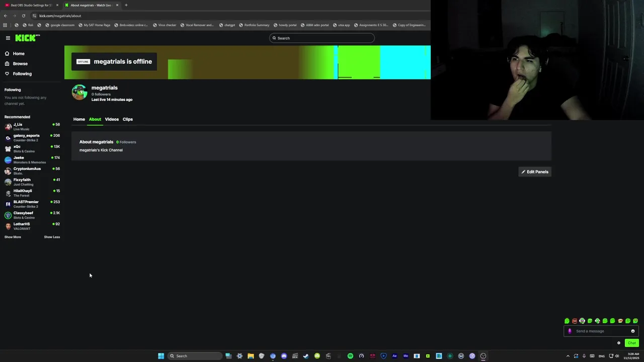Click megatrials profile avatar
Screen dimensions: 644x362
pos(79,93)
